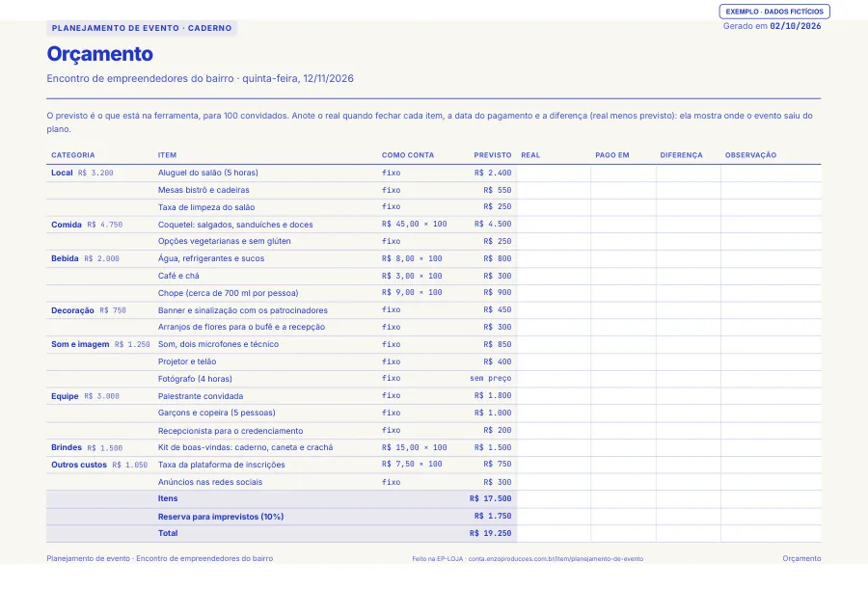Click the generation date 02/10/2026
The image size is (868, 614).
796,26
